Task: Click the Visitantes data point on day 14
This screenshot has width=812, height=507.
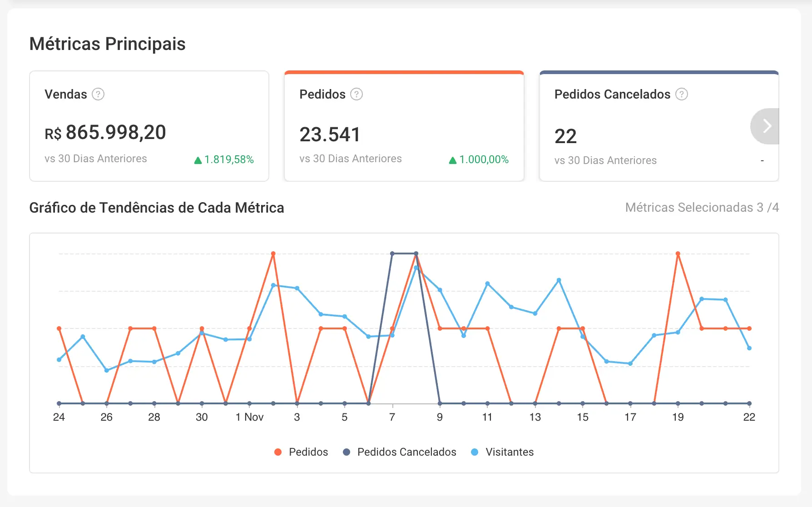Action: 559,280
